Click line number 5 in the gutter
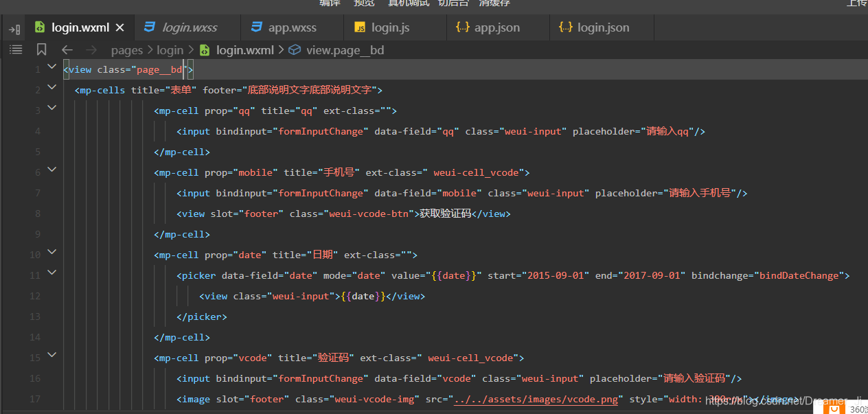868x414 pixels. tap(38, 152)
